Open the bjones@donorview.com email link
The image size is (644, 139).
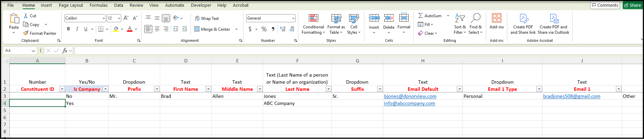pyautogui.click(x=410, y=96)
